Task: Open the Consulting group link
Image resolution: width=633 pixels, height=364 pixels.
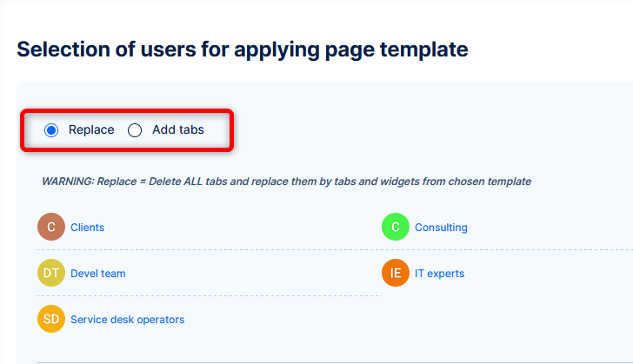Action: tap(441, 228)
